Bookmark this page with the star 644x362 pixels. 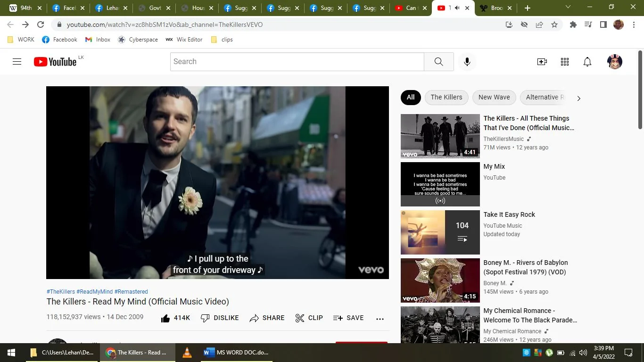(x=554, y=25)
